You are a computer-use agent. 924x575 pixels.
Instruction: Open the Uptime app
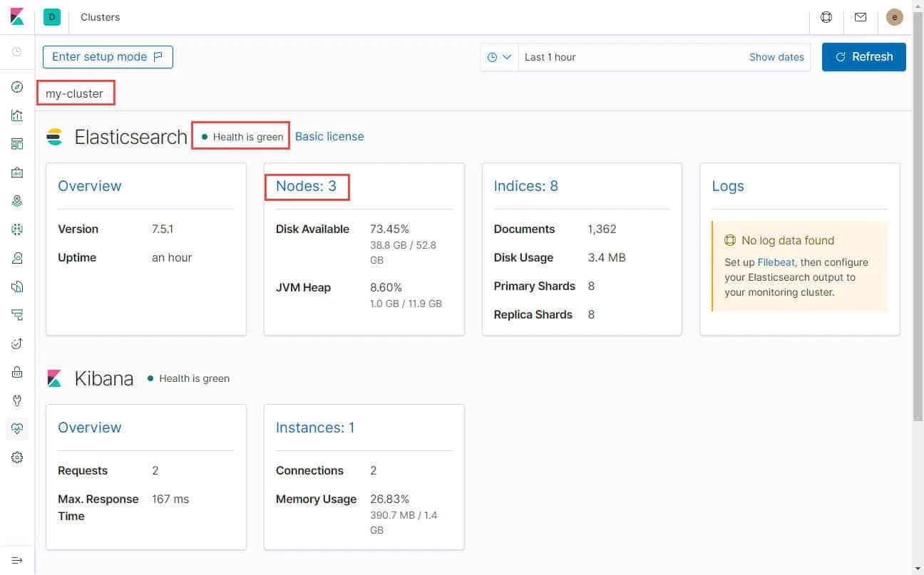coord(17,343)
